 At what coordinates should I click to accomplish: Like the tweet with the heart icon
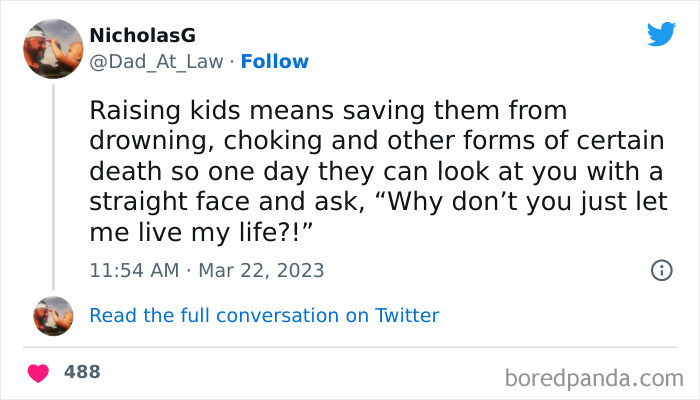pos(39,373)
